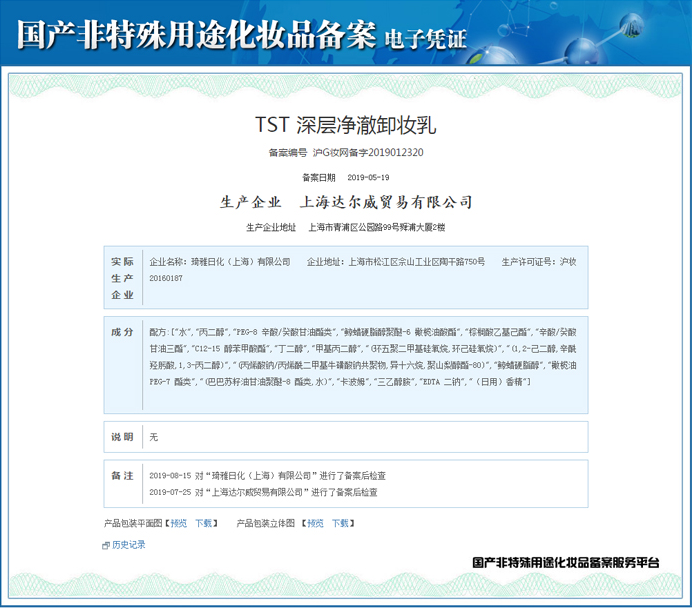This screenshot has width=692, height=608.
Task: Preview the 产品包装平面图 via 预览 link
Action: 179,523
